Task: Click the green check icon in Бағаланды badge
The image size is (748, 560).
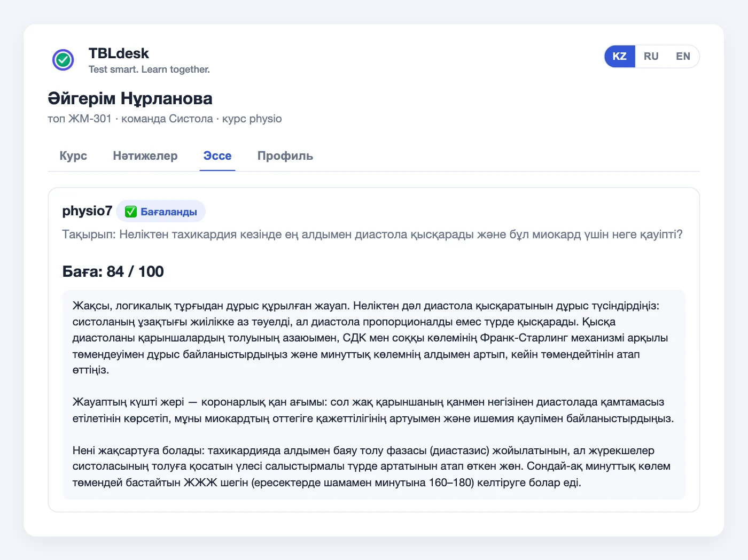Action: pos(131,212)
